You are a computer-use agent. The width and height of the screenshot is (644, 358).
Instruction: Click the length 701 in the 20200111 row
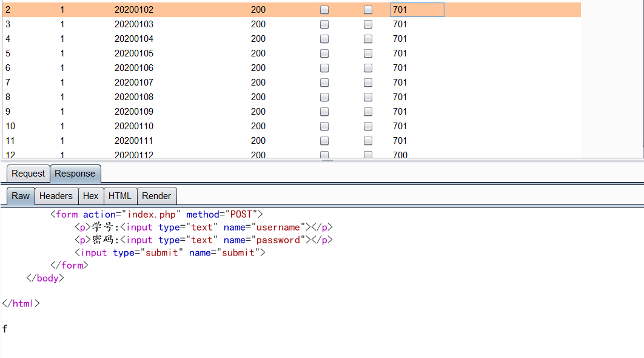pyautogui.click(x=400, y=141)
